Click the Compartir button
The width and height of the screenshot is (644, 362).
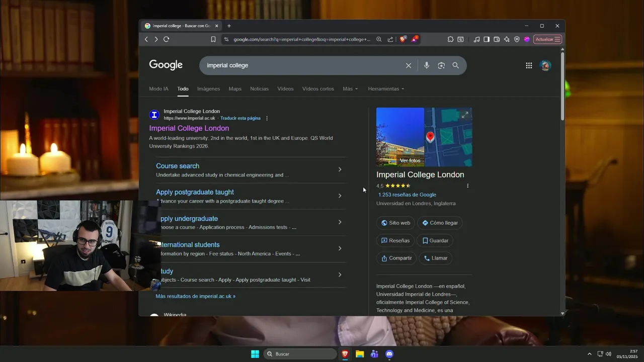[x=396, y=258]
